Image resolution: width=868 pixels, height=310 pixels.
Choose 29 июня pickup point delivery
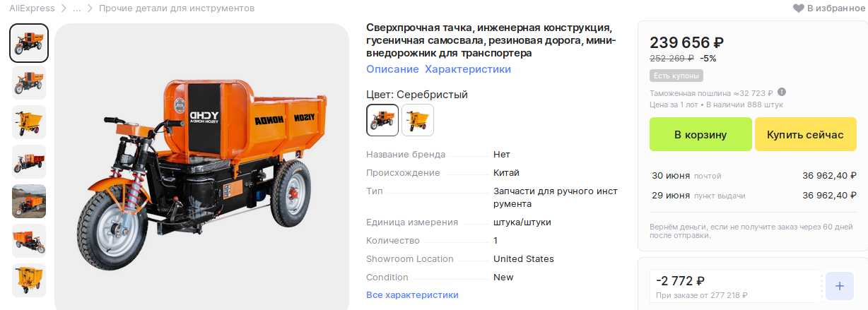point(753,196)
